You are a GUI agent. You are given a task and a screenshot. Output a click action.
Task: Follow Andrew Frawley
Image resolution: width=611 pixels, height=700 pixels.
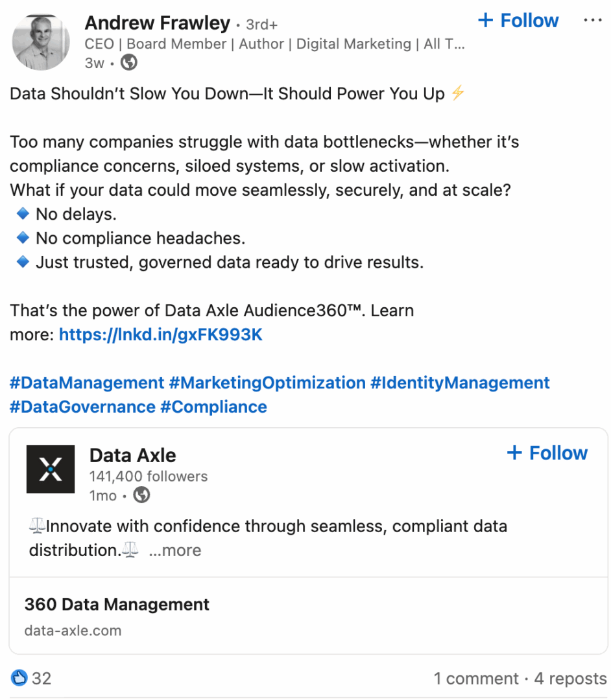pos(518,20)
